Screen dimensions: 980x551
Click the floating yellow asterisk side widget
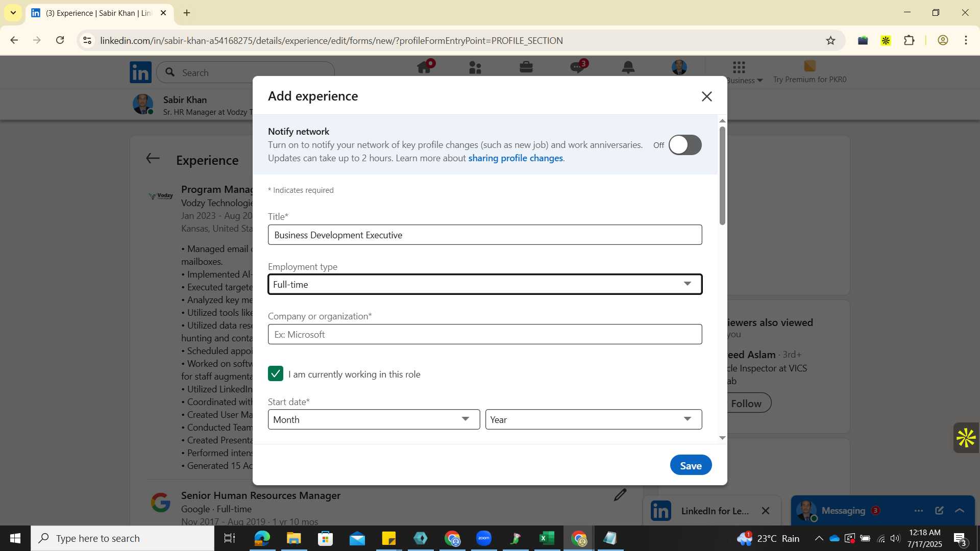pyautogui.click(x=966, y=438)
